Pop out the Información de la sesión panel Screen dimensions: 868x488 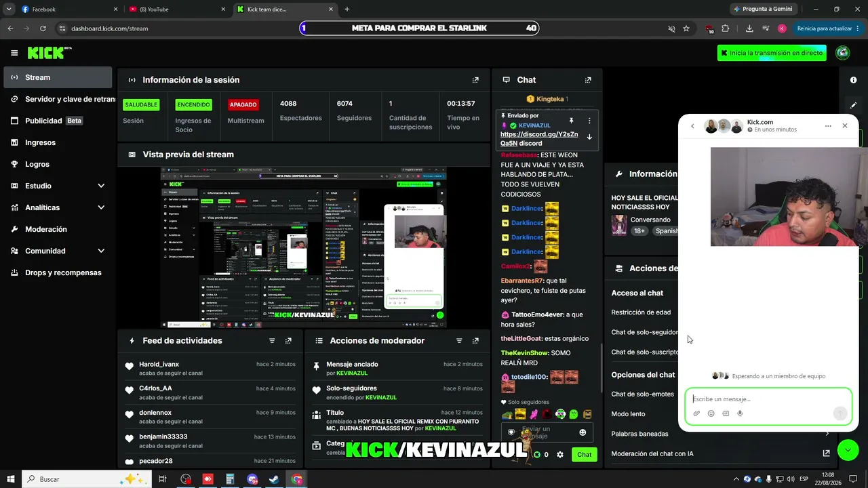coord(475,80)
